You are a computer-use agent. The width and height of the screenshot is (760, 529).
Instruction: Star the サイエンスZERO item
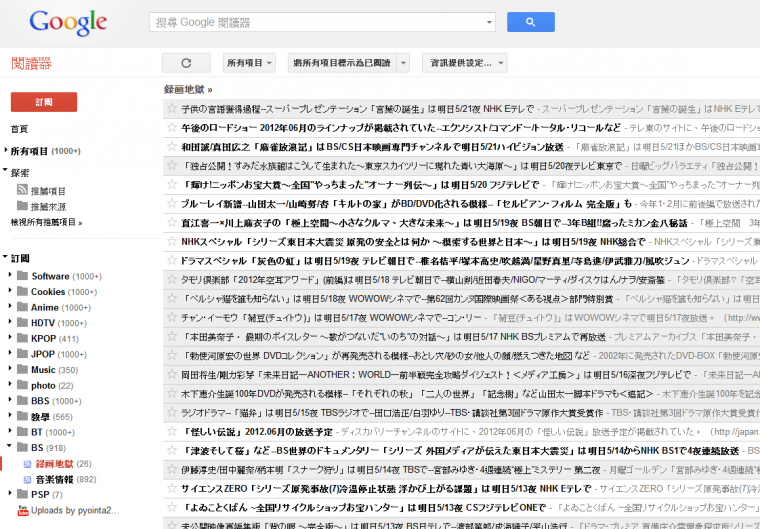(172, 488)
